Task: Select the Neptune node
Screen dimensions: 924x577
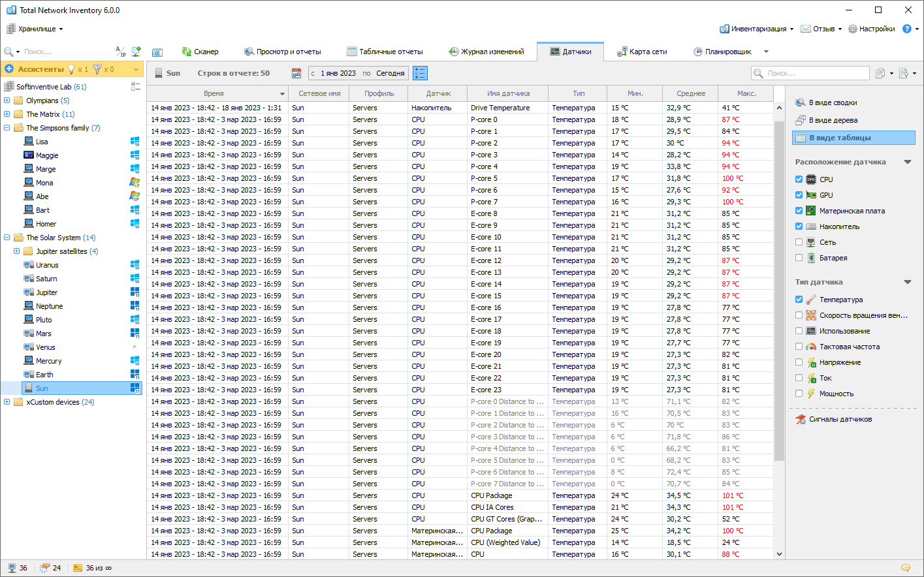Action: 50,306
